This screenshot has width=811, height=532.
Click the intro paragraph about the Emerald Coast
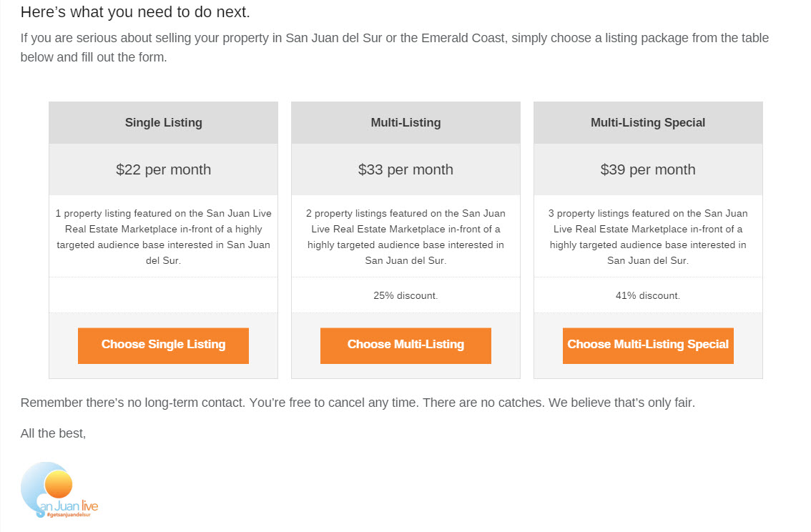(395, 48)
